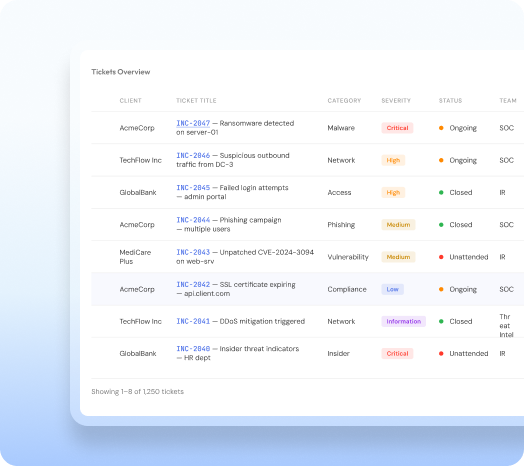This screenshot has height=466, width=524.
Task: Select MediCare Plus client cell
Action: tap(135, 257)
